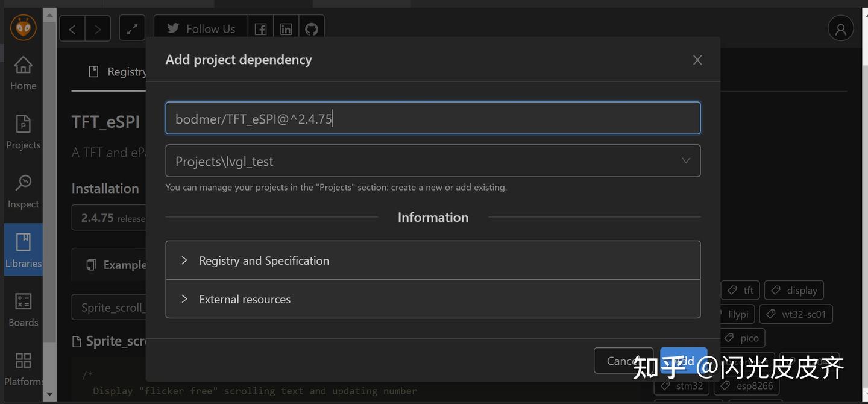Image resolution: width=868 pixels, height=404 pixels.
Task: Click the dependency name input field
Action: click(433, 118)
